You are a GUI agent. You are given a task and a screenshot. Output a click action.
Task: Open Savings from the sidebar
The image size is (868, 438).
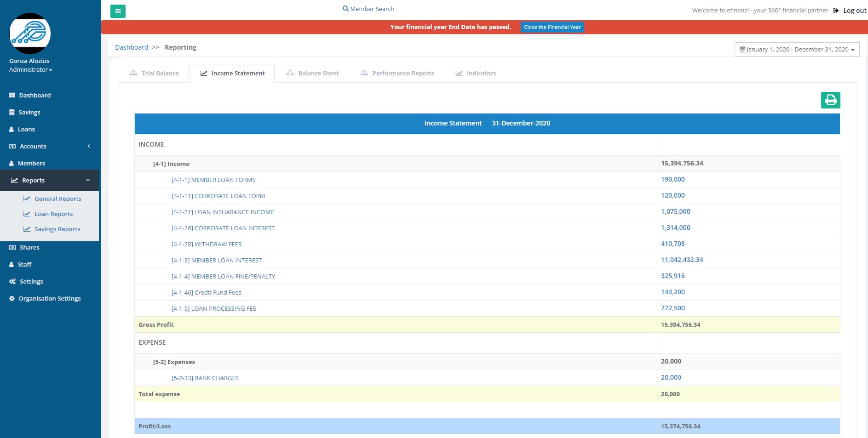(x=29, y=112)
